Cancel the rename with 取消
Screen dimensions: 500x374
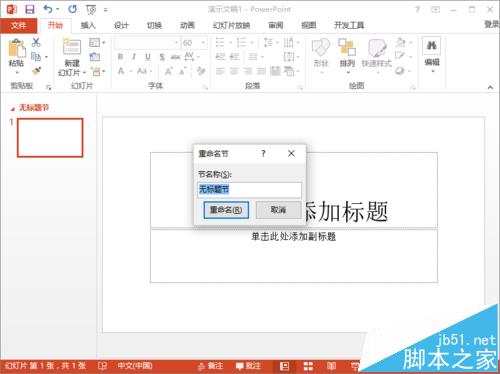point(278,210)
